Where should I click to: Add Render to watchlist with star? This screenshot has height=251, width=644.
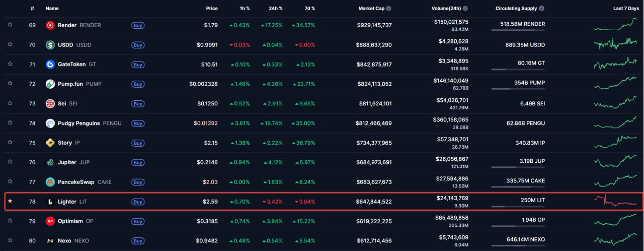(x=10, y=25)
